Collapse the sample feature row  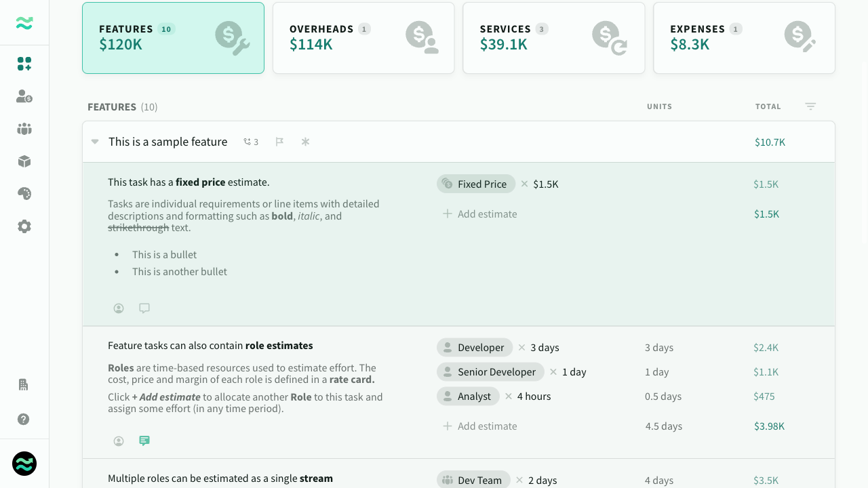click(x=95, y=142)
